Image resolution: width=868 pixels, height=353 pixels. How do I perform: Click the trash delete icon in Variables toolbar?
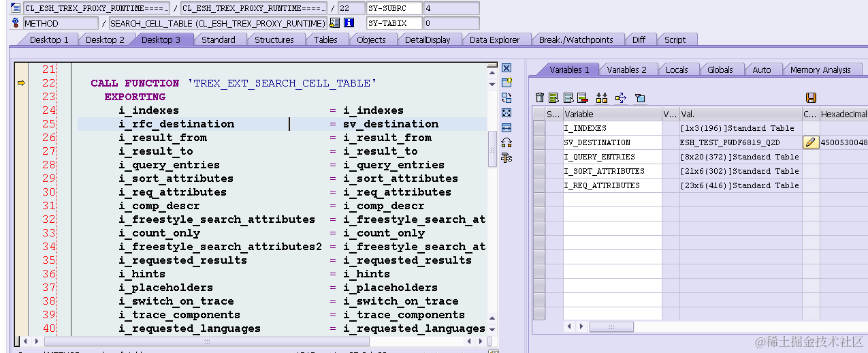click(x=540, y=98)
